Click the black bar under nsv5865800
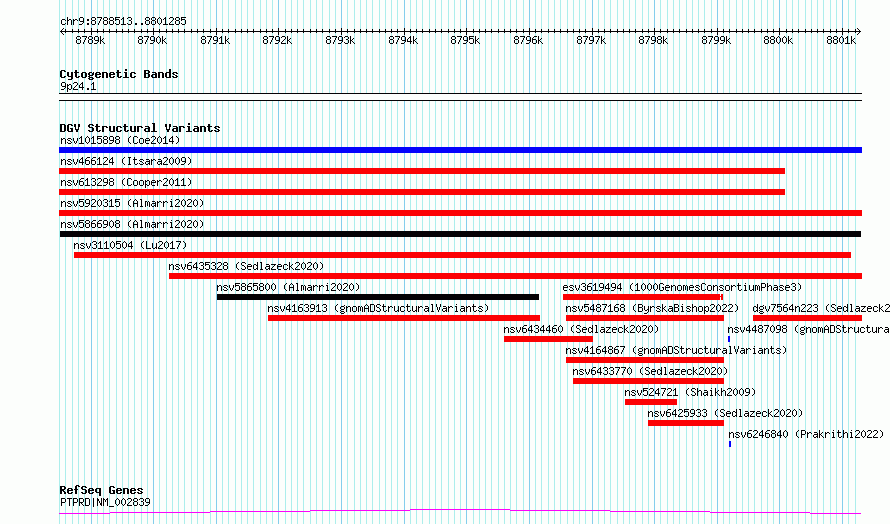Screen dimensions: 890x524 [x=377, y=297]
